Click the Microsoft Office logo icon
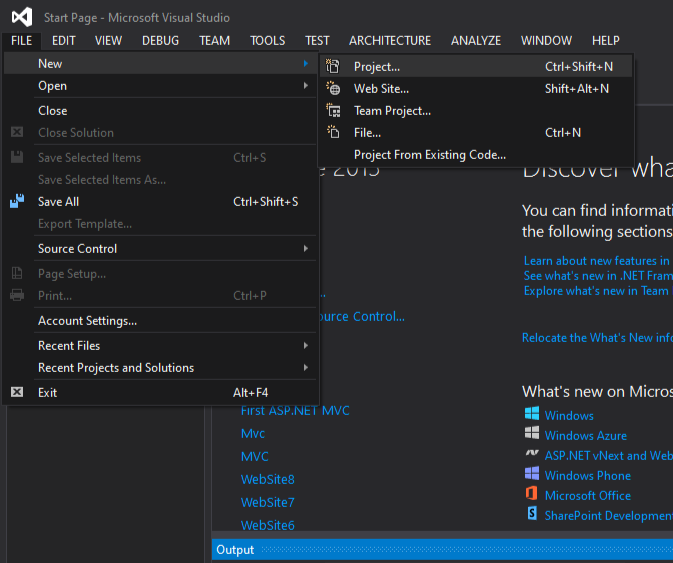This screenshot has width=673, height=563. pos(531,493)
